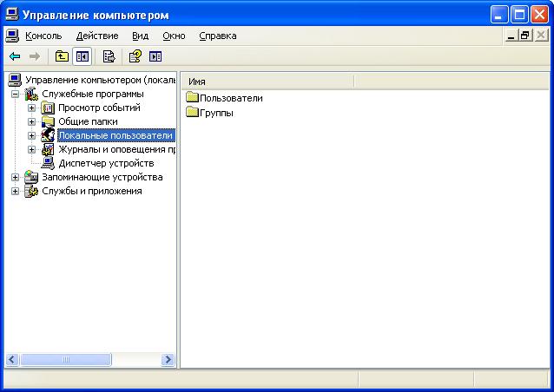Collapse the Служебные программы node
The image size is (554, 392).
pyautogui.click(x=15, y=95)
